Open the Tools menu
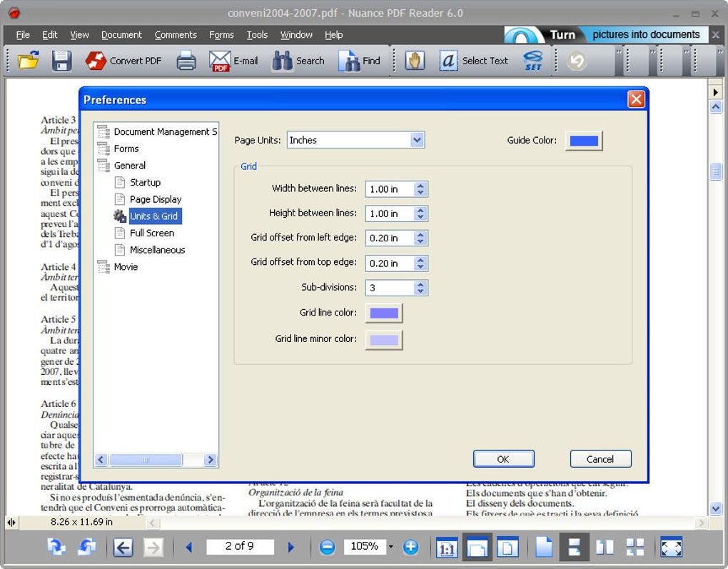This screenshot has height=569, width=728. pos(257,35)
